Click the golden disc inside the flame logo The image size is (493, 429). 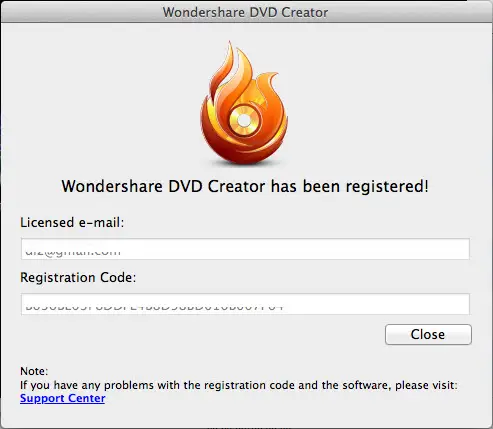[244, 121]
